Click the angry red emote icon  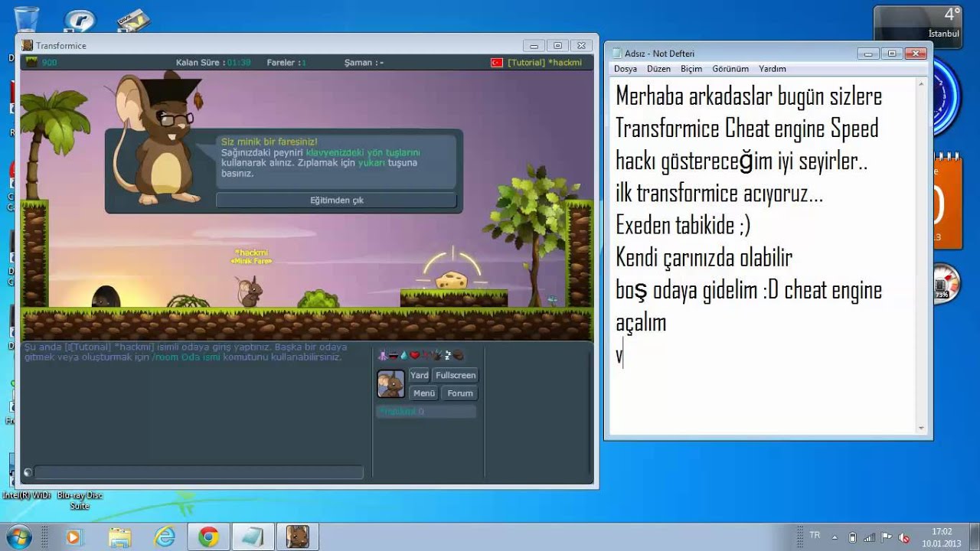coord(426,355)
